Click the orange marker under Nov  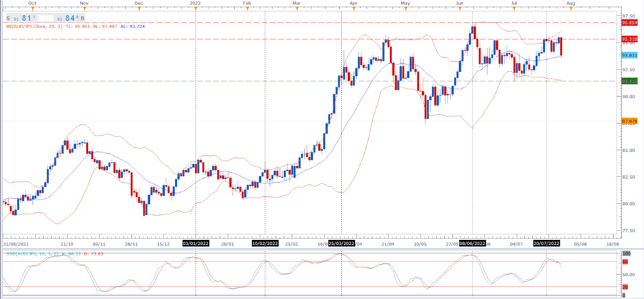point(84,8)
